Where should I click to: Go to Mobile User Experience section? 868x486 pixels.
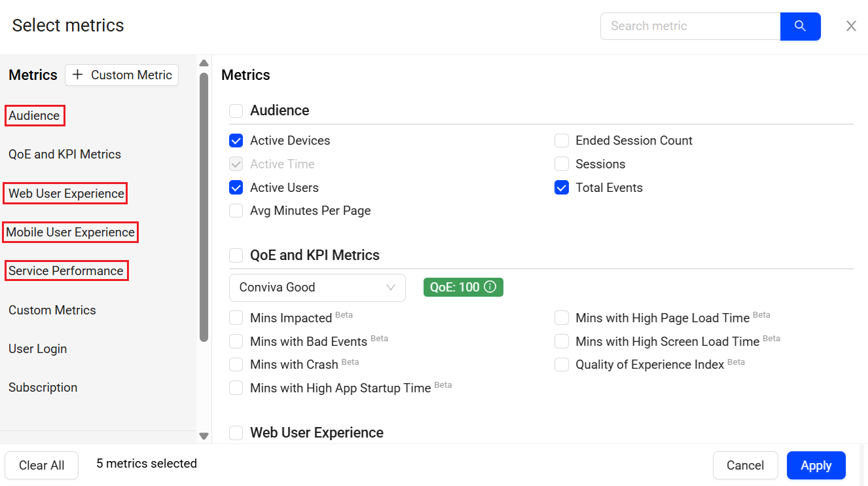(x=71, y=233)
